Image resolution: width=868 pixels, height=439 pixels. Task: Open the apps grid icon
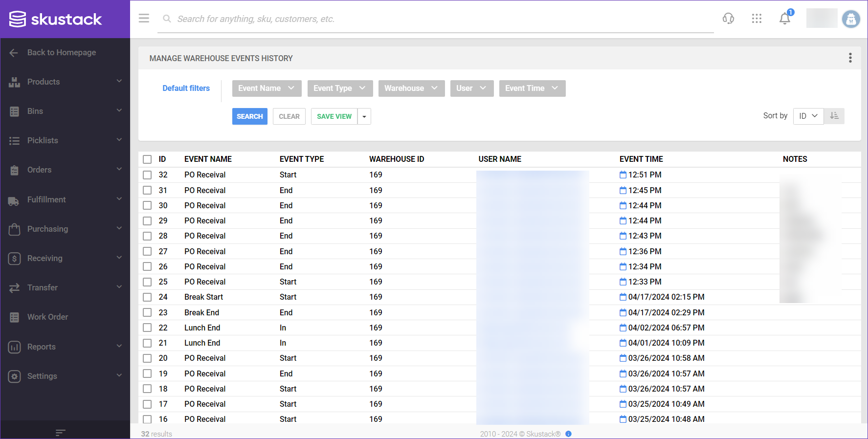pyautogui.click(x=757, y=19)
